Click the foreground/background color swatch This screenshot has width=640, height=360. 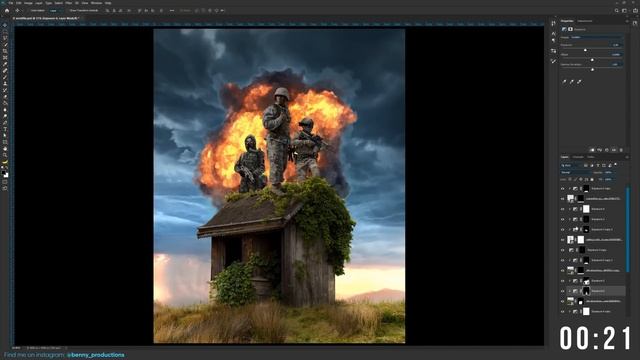tap(5, 174)
